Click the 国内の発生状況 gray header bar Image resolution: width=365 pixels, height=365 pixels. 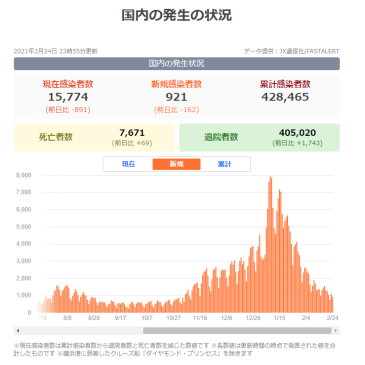pos(177,63)
